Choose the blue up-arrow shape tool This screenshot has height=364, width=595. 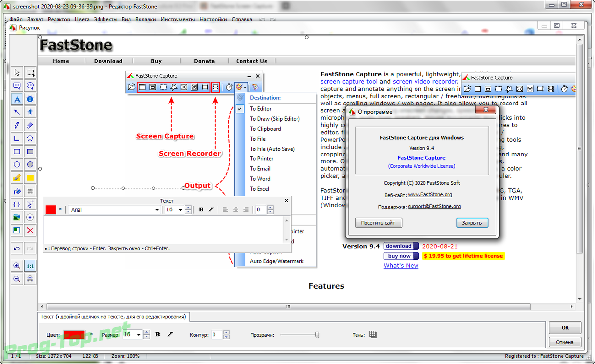point(30,112)
